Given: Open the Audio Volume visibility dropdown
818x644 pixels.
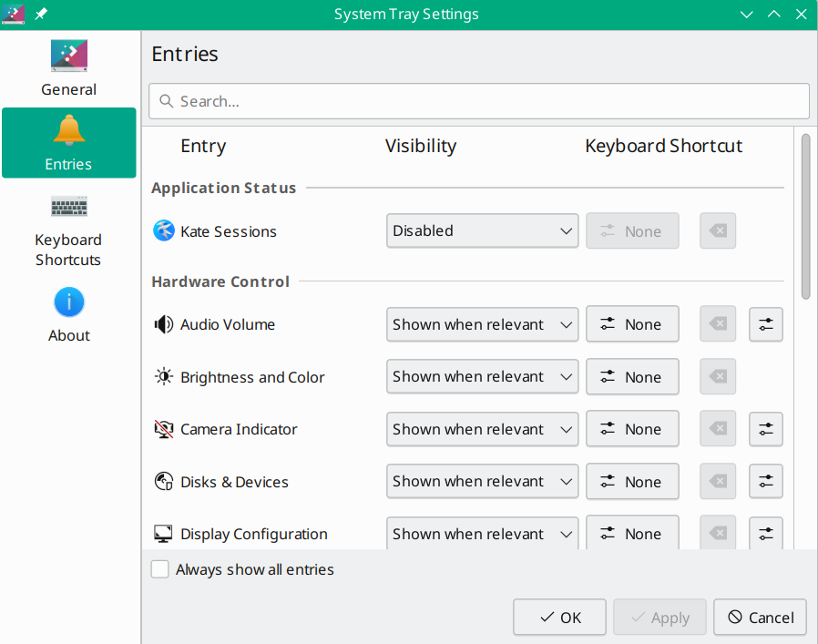Looking at the screenshot, I should coord(482,324).
